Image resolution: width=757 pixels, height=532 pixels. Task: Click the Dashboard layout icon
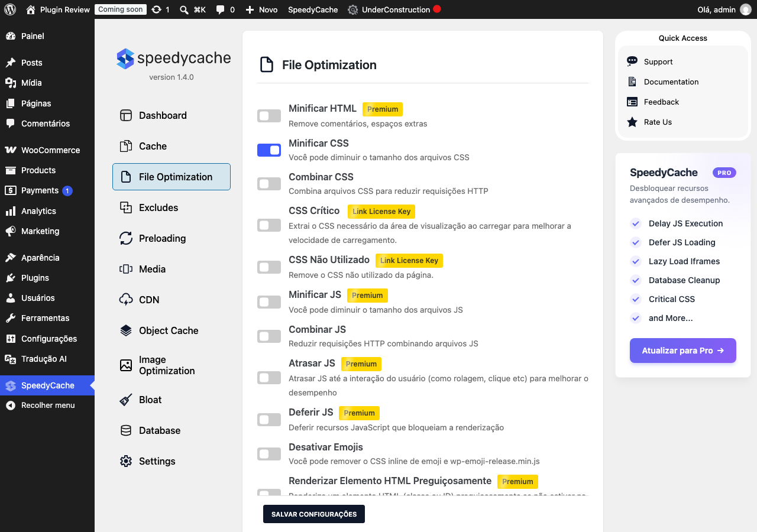click(x=126, y=115)
